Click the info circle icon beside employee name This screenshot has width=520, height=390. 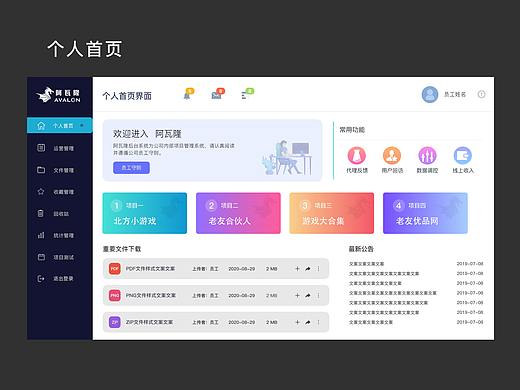click(481, 94)
